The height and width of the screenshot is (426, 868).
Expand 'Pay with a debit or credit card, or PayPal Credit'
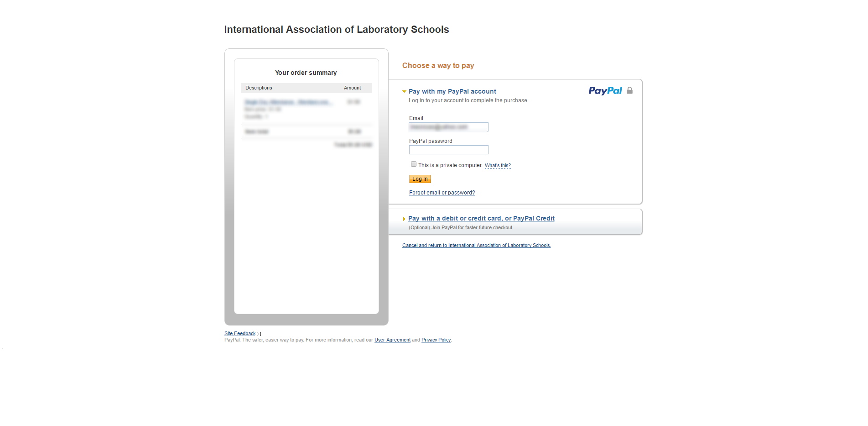(481, 218)
